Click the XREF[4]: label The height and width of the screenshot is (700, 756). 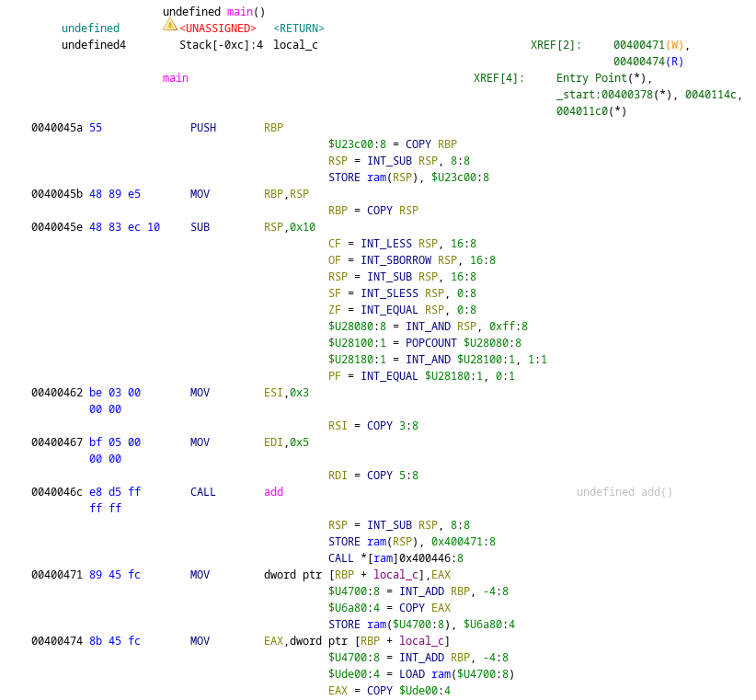[498, 78]
